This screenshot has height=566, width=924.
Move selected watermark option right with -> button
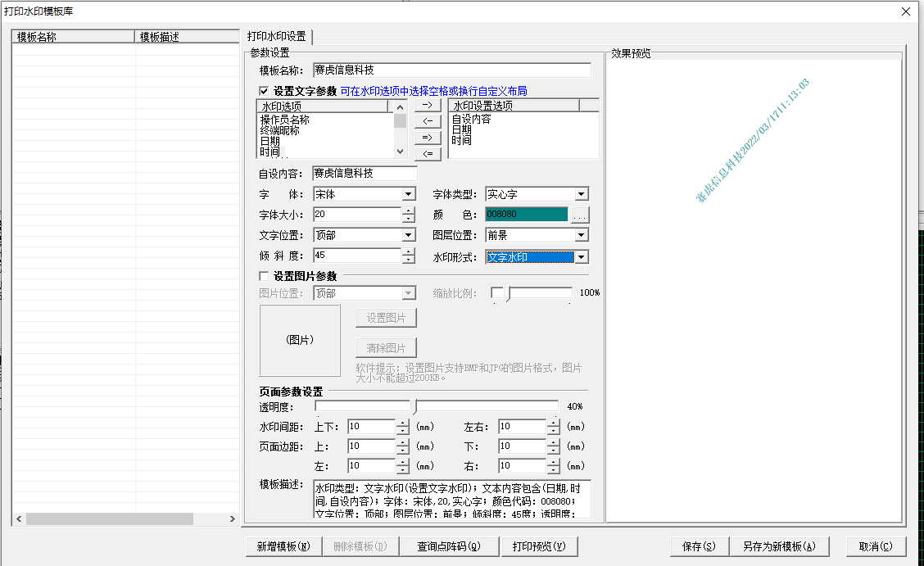pos(428,105)
